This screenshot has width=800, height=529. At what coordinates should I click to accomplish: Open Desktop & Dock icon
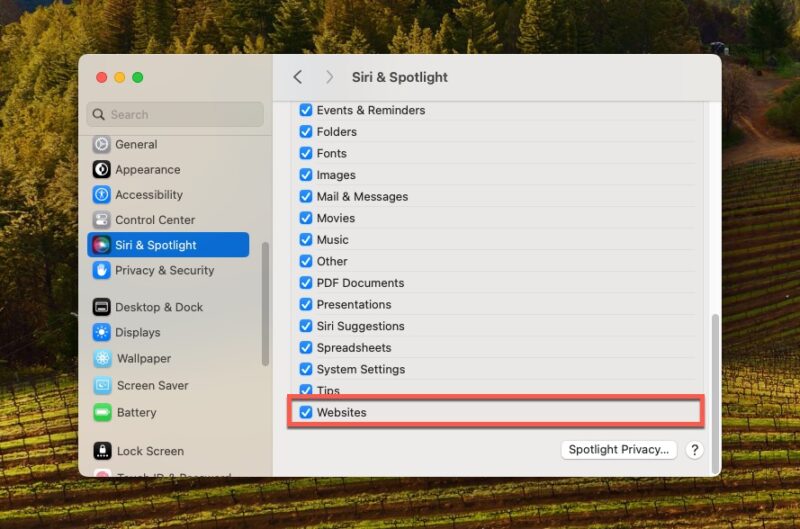[x=102, y=307]
